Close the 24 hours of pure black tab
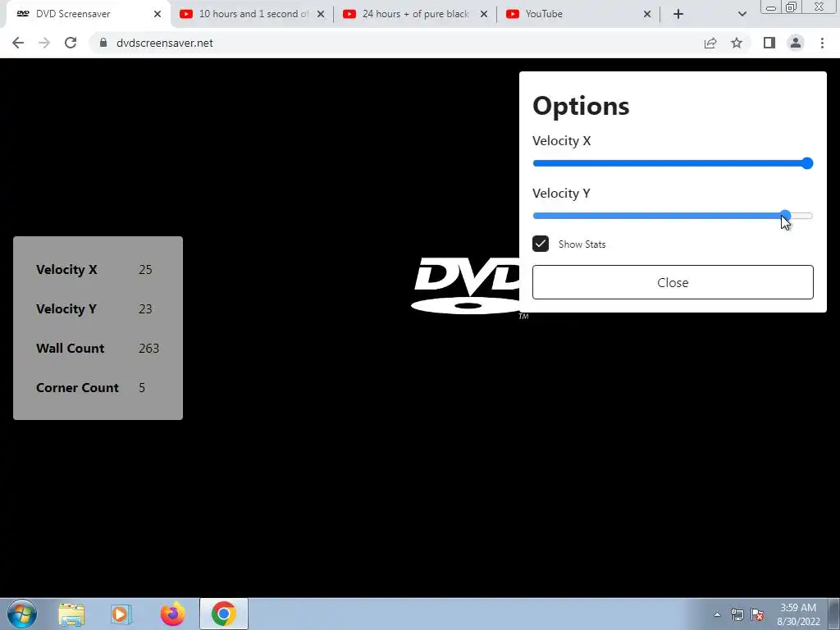 click(x=484, y=14)
